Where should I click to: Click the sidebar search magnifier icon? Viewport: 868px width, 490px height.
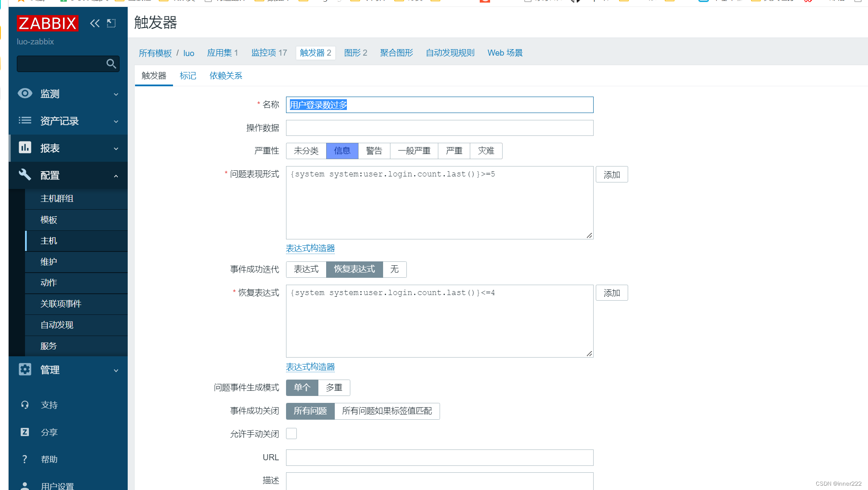[111, 64]
